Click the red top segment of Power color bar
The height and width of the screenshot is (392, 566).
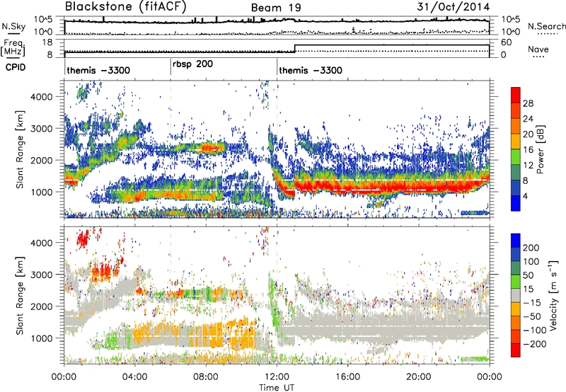pos(516,95)
